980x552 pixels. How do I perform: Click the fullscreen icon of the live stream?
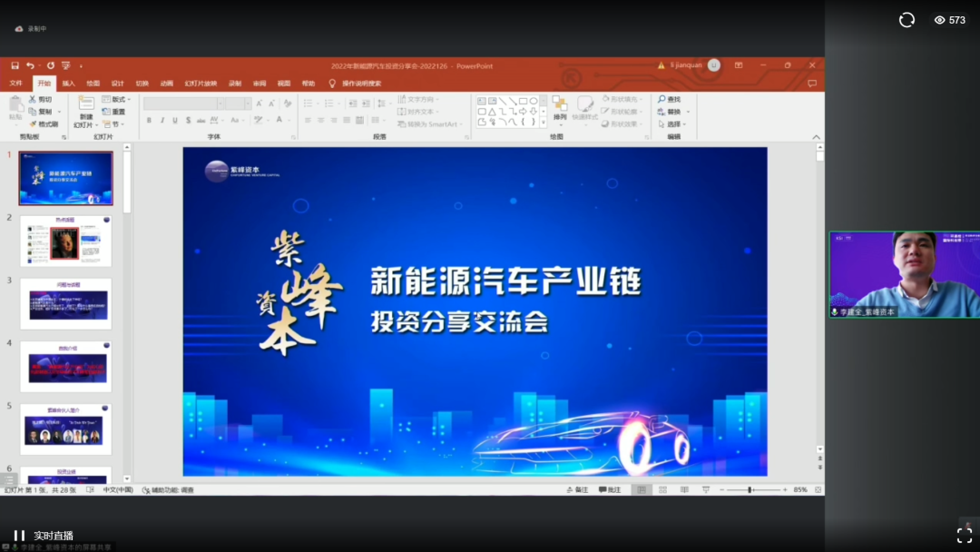point(965,536)
